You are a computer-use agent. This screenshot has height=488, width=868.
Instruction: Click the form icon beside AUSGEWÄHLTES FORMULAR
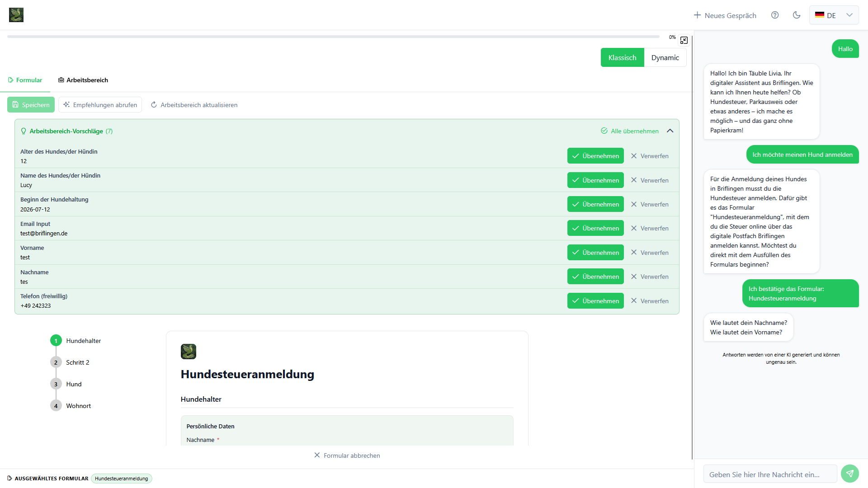(x=10, y=479)
